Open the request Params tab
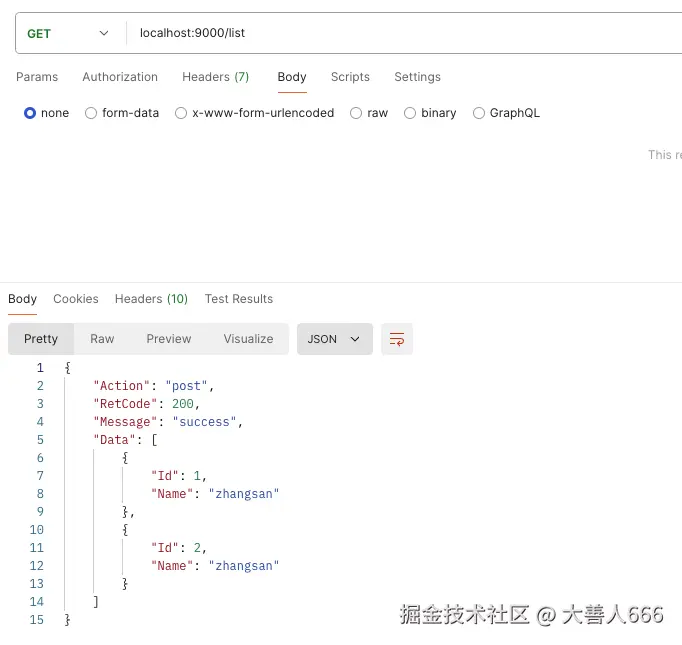The height and width of the screenshot is (645, 682). [37, 77]
